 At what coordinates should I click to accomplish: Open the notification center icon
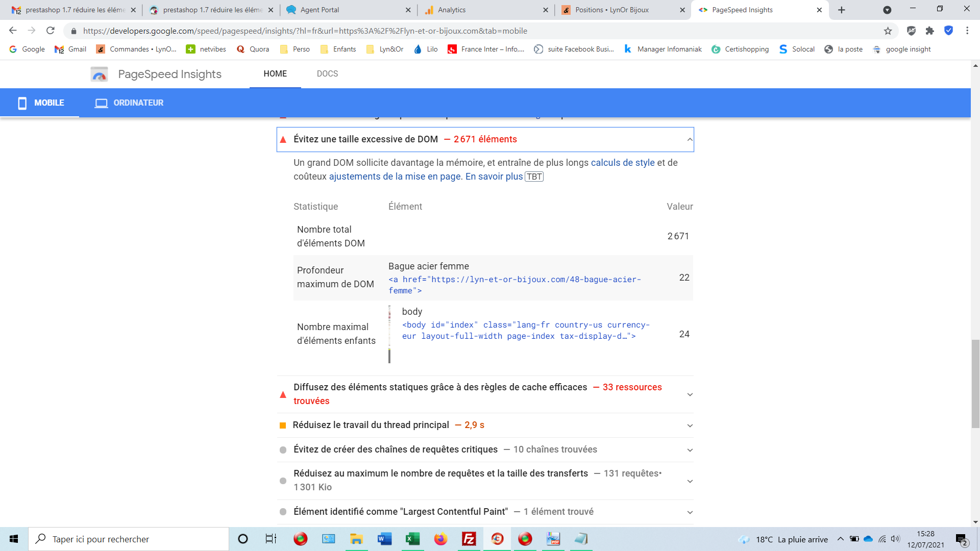coord(962,539)
